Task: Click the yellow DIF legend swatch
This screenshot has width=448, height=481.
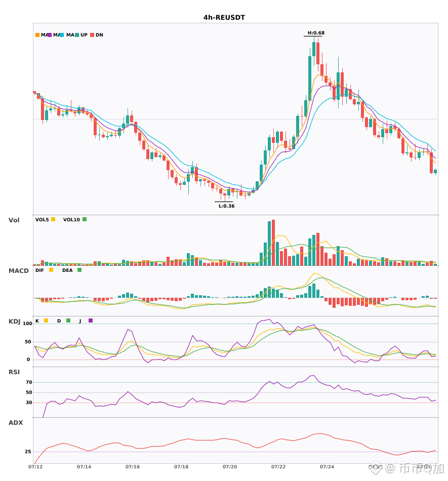Action: pos(51,270)
